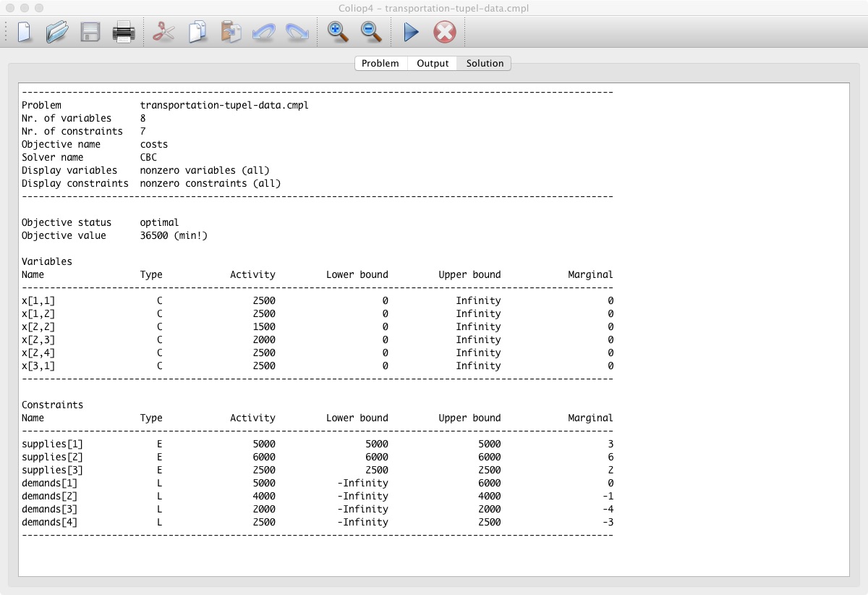Select the Solution tab
868x595 pixels.
point(485,64)
